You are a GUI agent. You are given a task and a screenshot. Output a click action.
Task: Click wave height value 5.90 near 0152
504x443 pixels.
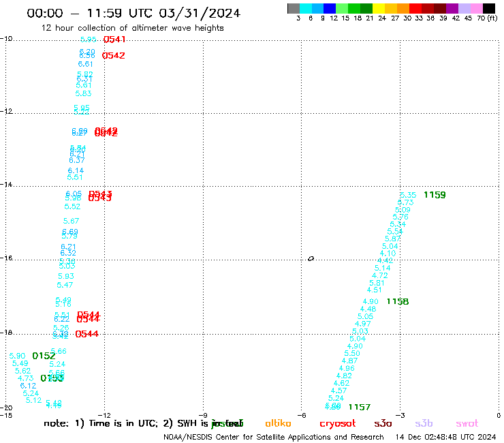coord(17,356)
